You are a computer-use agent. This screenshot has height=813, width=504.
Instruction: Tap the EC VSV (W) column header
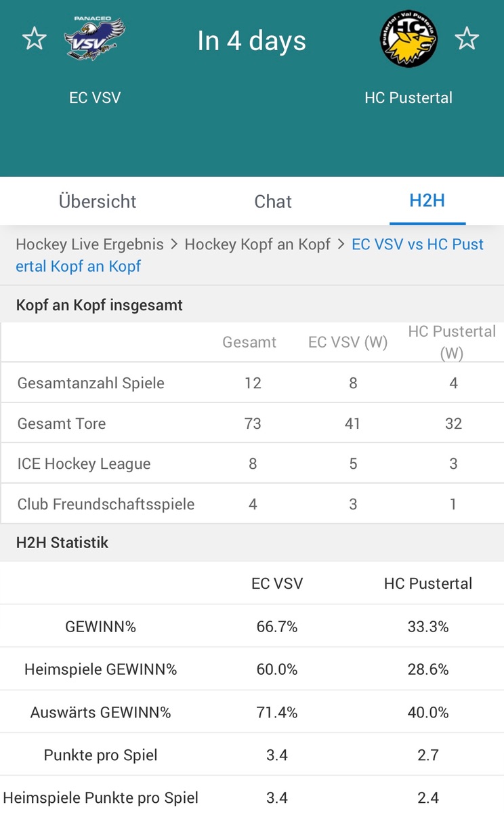pyautogui.click(x=348, y=342)
